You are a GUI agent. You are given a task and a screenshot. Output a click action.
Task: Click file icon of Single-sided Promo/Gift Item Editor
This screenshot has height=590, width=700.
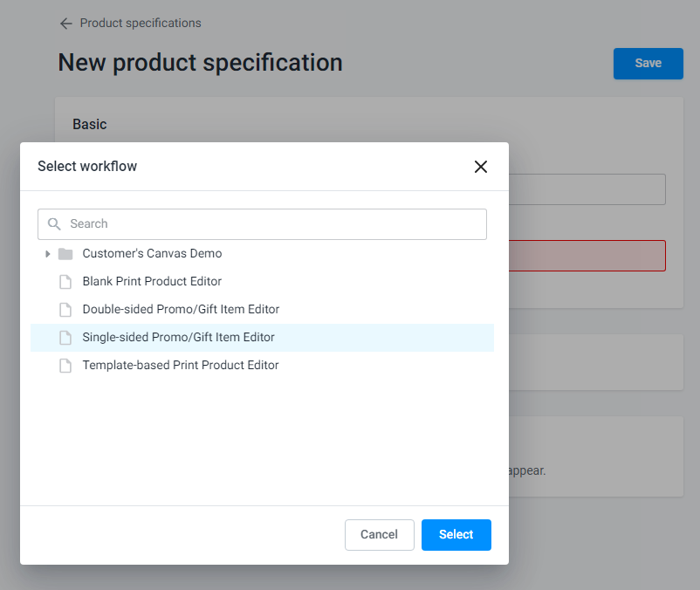click(65, 338)
